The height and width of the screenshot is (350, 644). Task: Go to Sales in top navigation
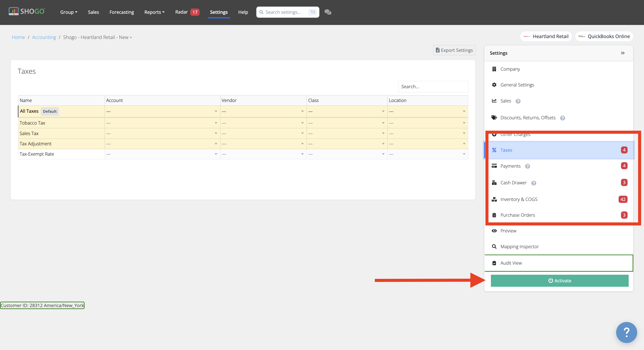point(93,12)
